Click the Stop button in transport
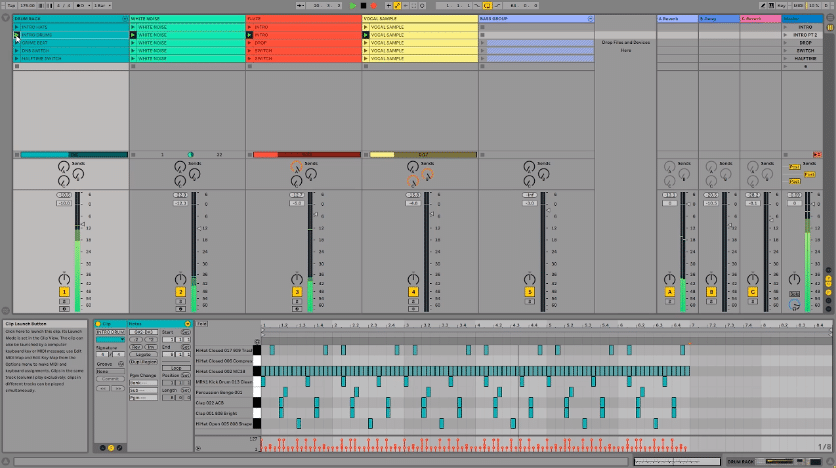This screenshot has width=836, height=468. (x=363, y=5)
